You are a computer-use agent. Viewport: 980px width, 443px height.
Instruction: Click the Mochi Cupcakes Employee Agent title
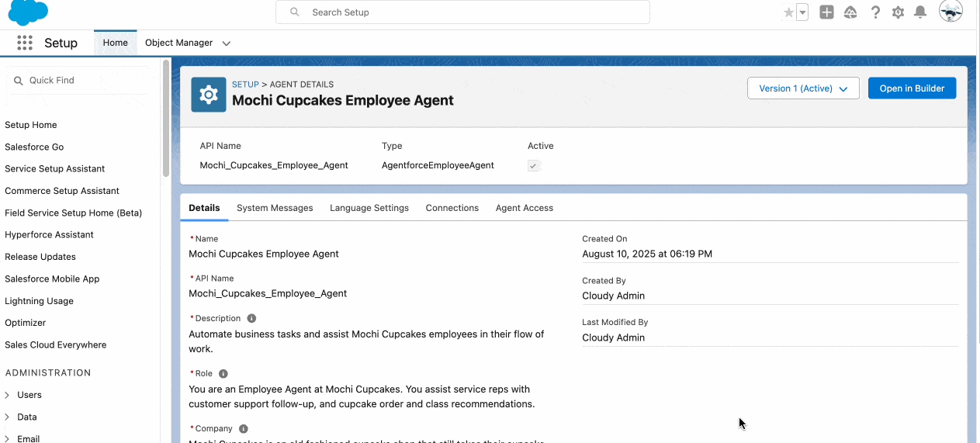coord(343,100)
